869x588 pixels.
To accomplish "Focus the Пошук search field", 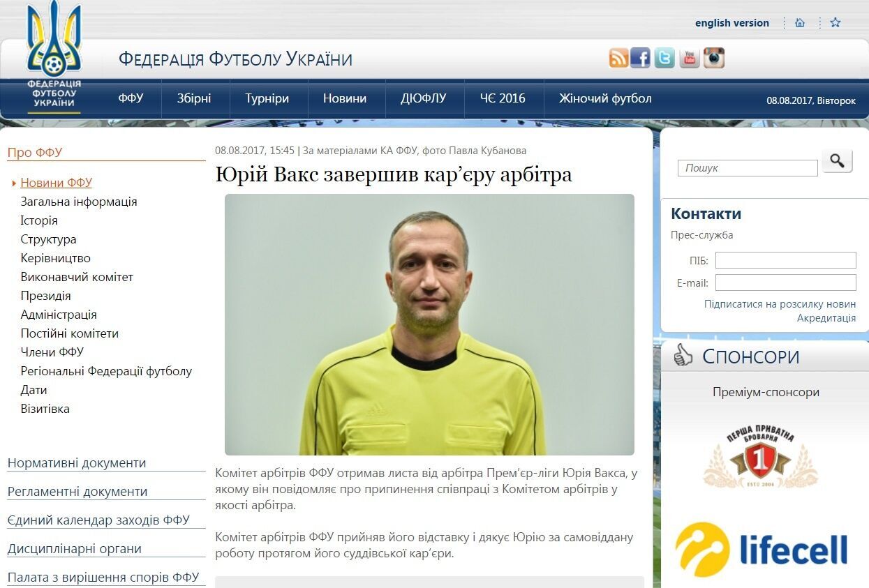I will point(748,168).
